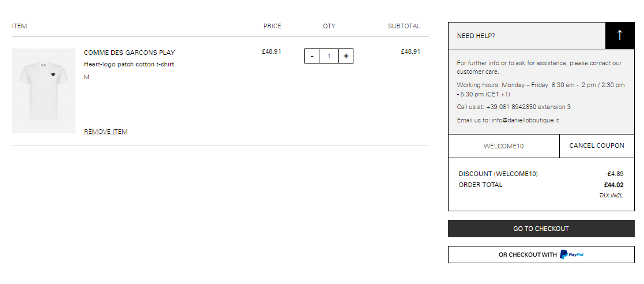Click the PayPal logo checkout button
This screenshot has height=284, width=644.
coord(541,255)
